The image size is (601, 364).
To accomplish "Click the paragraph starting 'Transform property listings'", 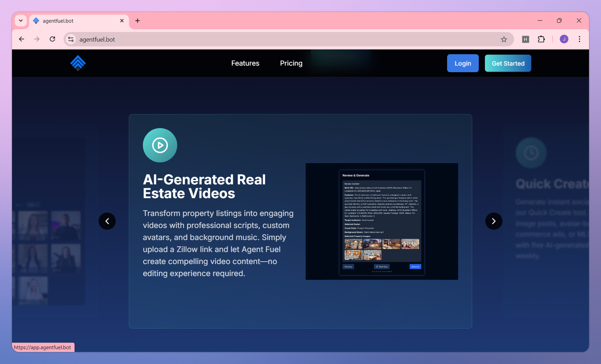I will pos(218,243).
